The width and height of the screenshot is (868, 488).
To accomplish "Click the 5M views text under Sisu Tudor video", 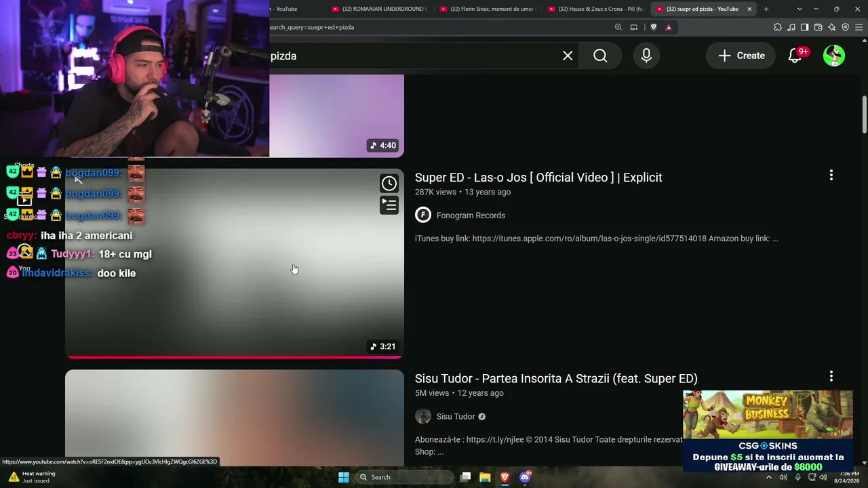I will (x=432, y=393).
